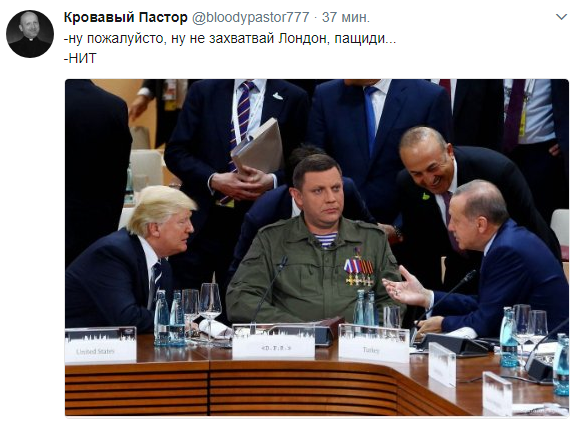The height and width of the screenshot is (425, 578).
Task: Select the -НИТ reply line of the tweet
Action: pyautogui.click(x=80, y=58)
